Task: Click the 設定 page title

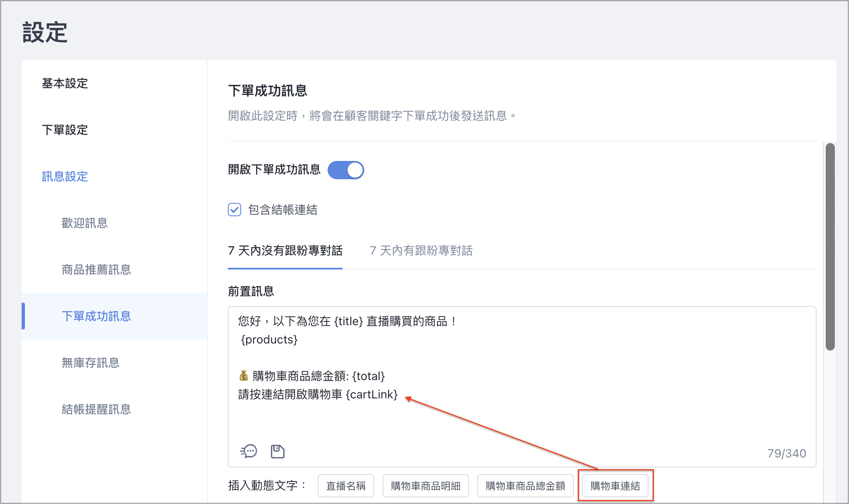Action: tap(45, 32)
